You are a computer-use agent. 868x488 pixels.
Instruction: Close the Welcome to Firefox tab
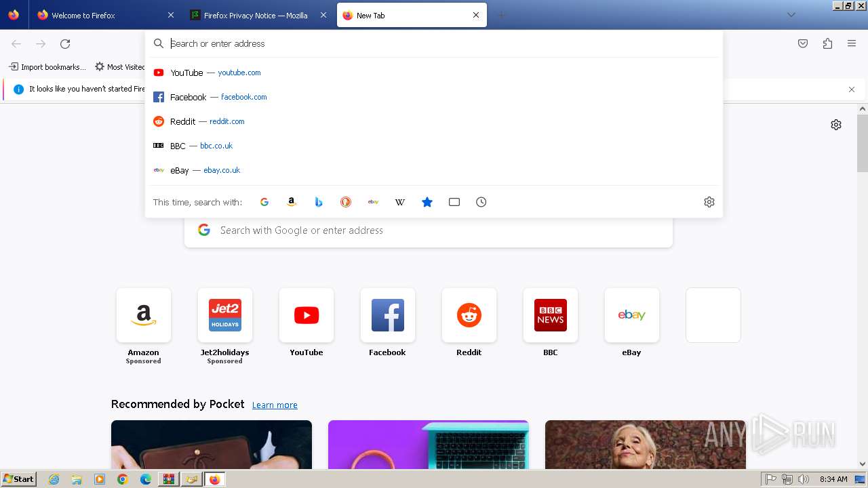tap(170, 15)
